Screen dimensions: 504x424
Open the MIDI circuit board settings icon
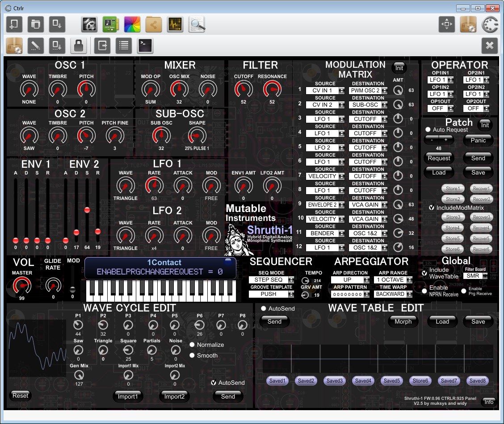(x=110, y=24)
